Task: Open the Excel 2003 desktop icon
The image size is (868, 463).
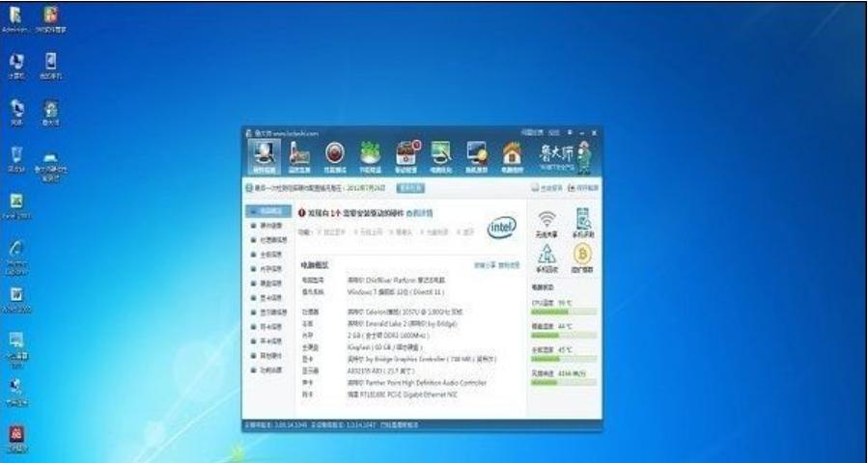Action: coord(16,206)
